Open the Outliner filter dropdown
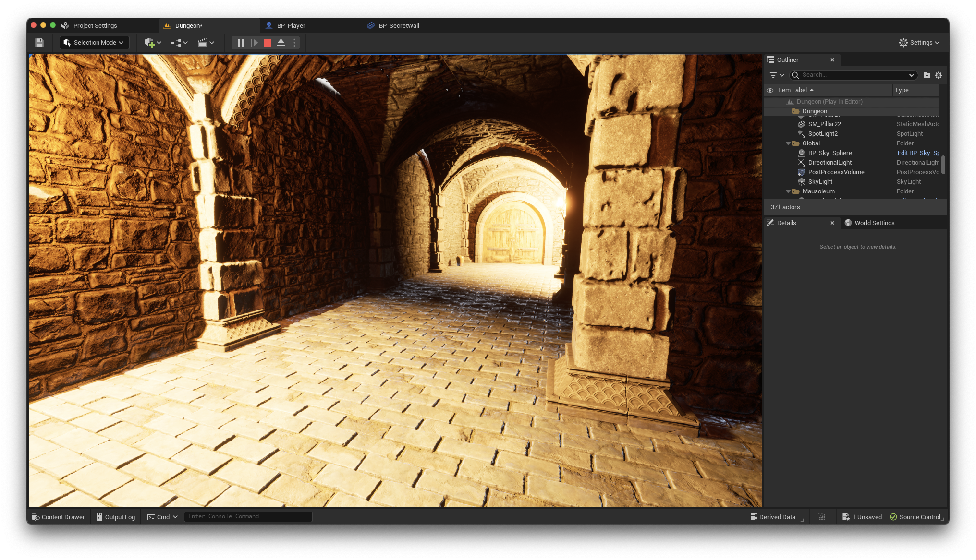This screenshot has height=560, width=976. pyautogui.click(x=776, y=75)
